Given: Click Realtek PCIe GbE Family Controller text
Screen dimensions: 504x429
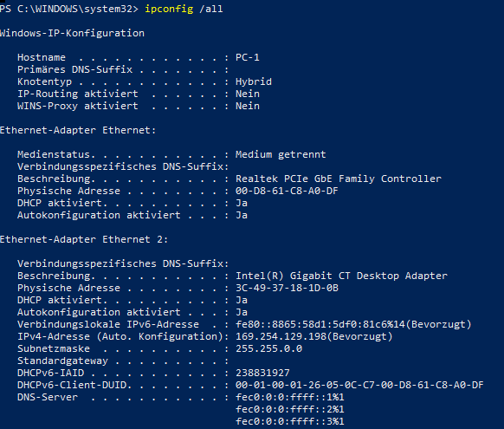Looking at the screenshot, I should coord(339,179).
